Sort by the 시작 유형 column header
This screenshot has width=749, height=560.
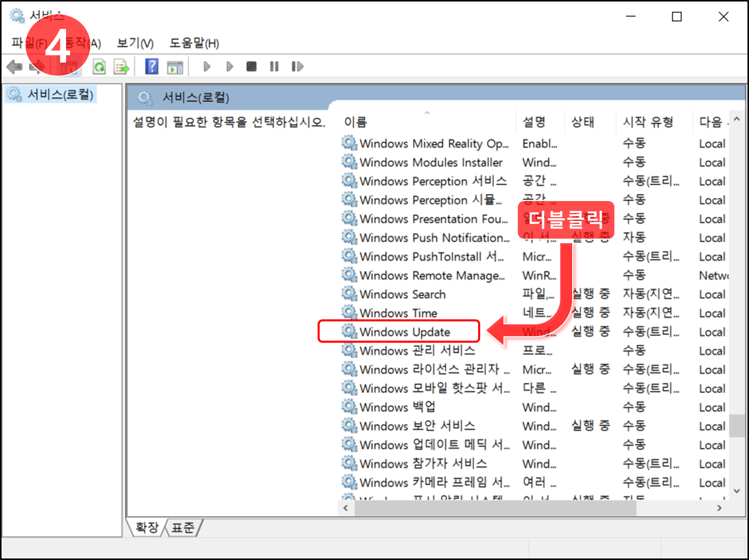[654, 122]
